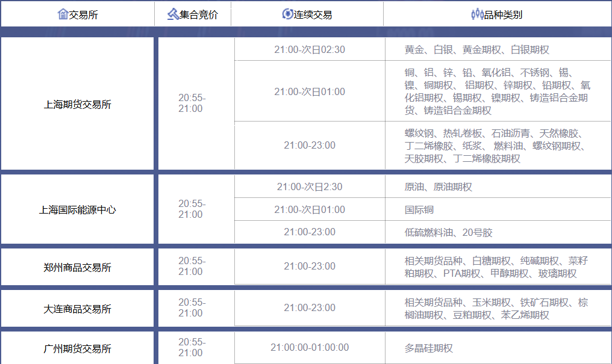Click the 多晶硅期权 cell
Image resolution: width=612 pixels, height=364 pixels.
[x=498, y=348]
